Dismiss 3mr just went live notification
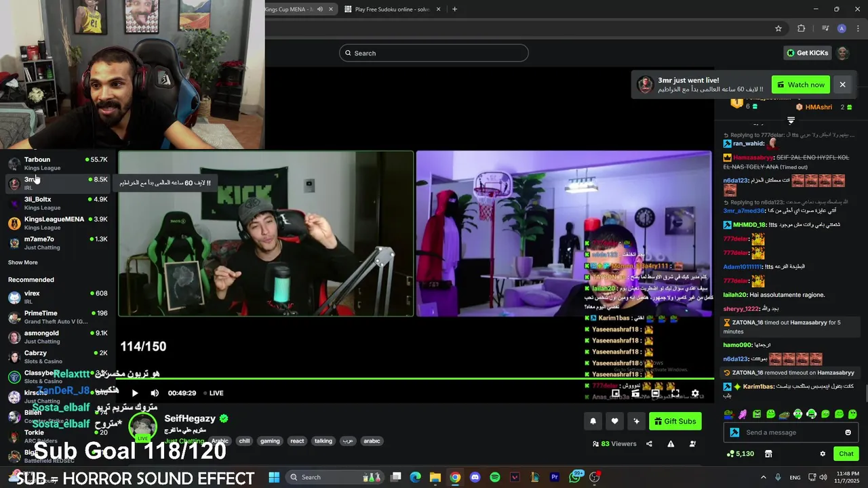 (x=842, y=85)
